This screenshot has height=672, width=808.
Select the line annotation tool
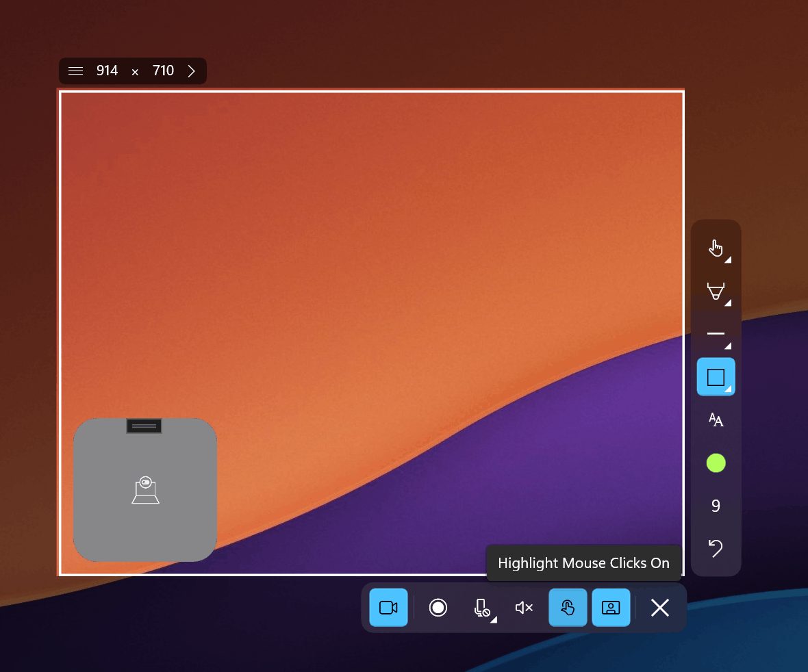tap(716, 333)
